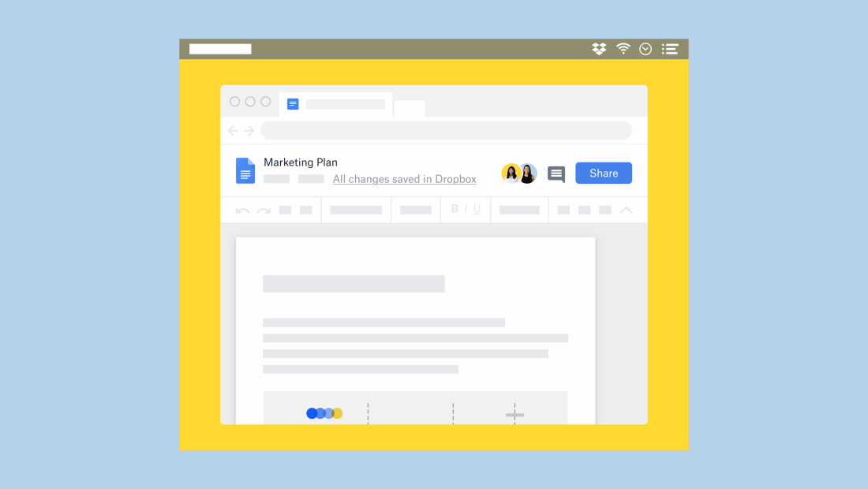Screen dimensions: 868x489
Task: Collapse the toolbar with the up chevron
Action: coord(627,210)
